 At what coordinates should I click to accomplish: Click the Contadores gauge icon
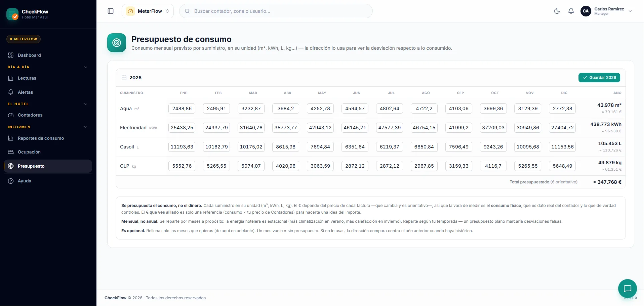coord(11,115)
